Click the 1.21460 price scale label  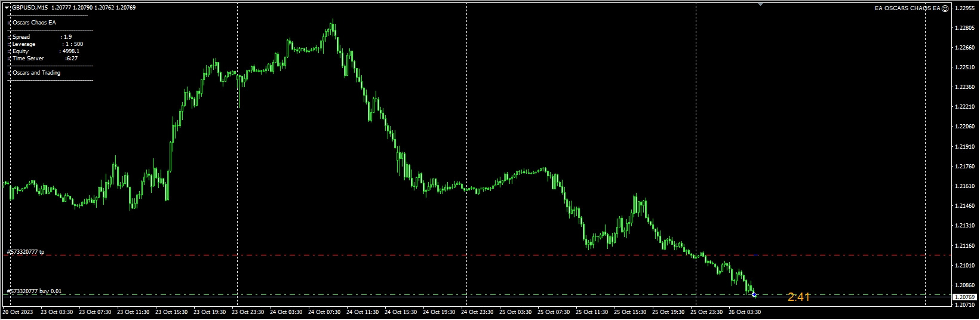tap(965, 206)
